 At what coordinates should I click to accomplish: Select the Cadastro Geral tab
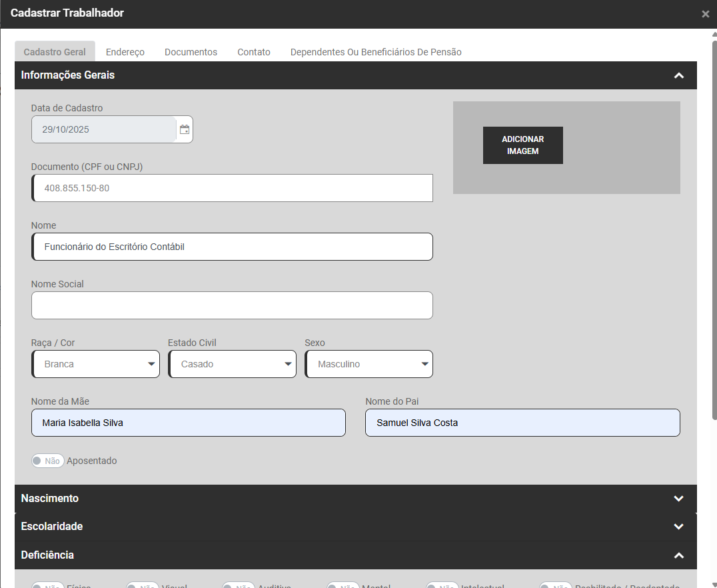pos(55,52)
